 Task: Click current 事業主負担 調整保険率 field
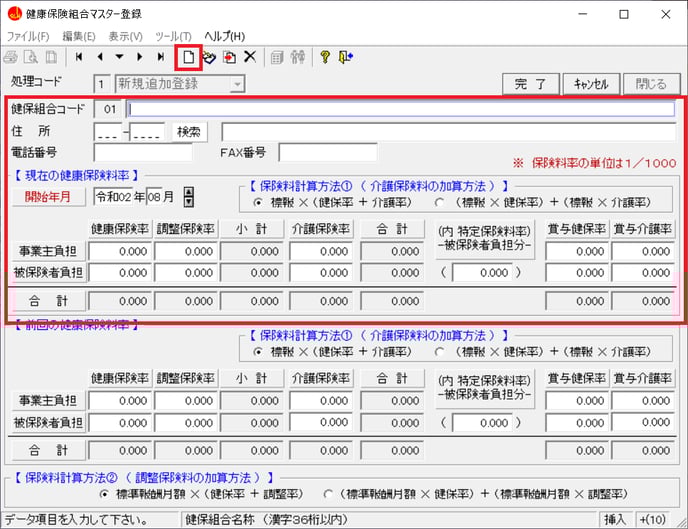[186, 252]
